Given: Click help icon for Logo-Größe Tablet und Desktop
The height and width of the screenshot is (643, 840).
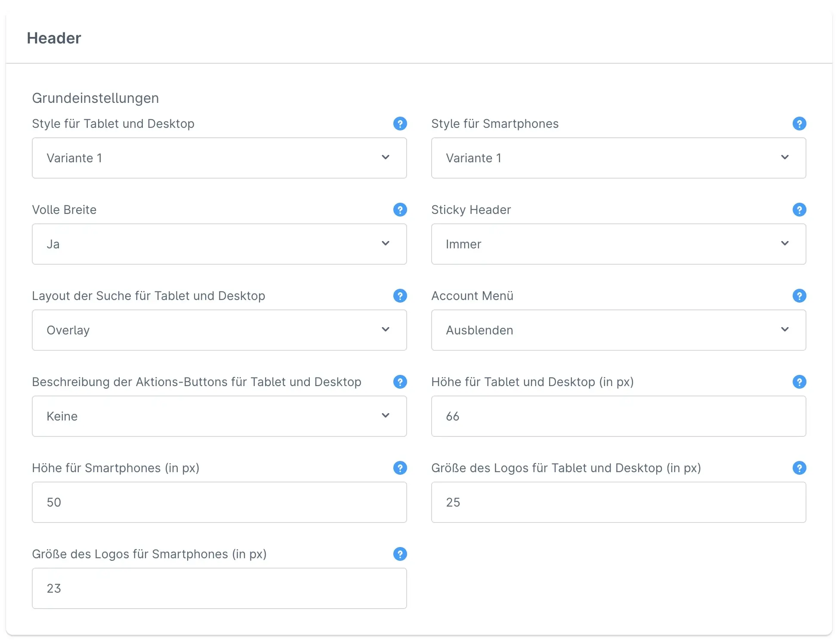Looking at the screenshot, I should pos(799,468).
